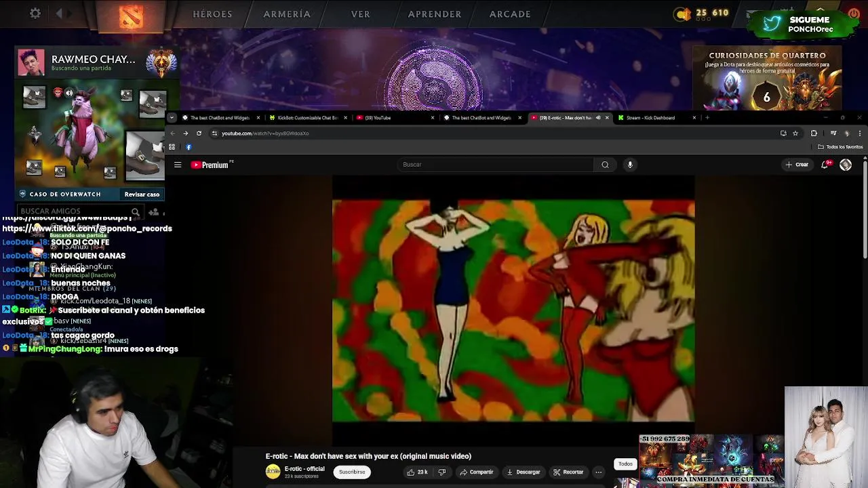This screenshot has width=868, height=488.
Task: Open the VER menu tab
Action: [360, 14]
